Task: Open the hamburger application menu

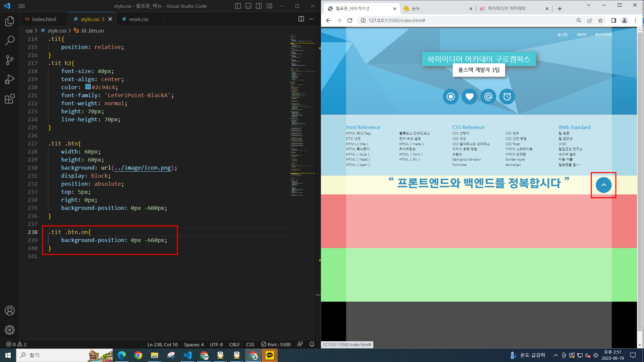Action: point(22,6)
